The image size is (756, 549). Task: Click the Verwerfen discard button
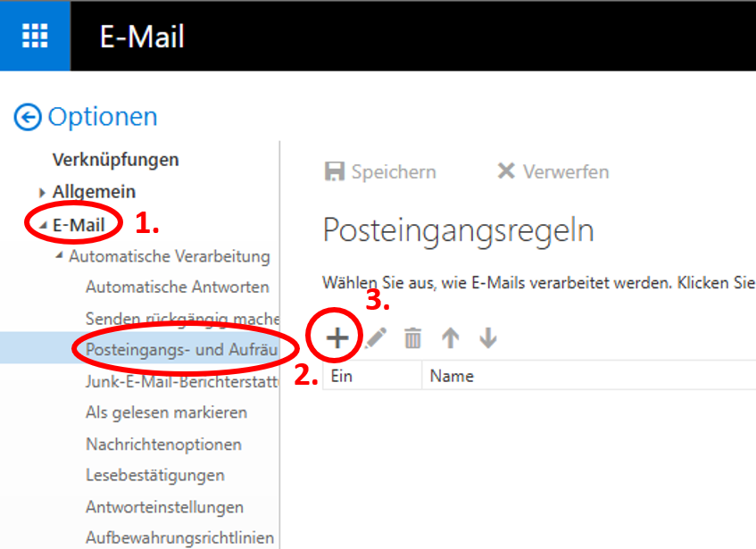pos(553,171)
